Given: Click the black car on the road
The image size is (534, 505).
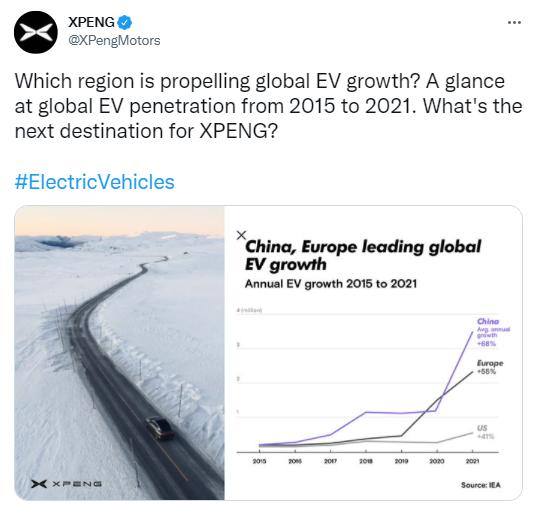Looking at the screenshot, I should coord(160,428).
